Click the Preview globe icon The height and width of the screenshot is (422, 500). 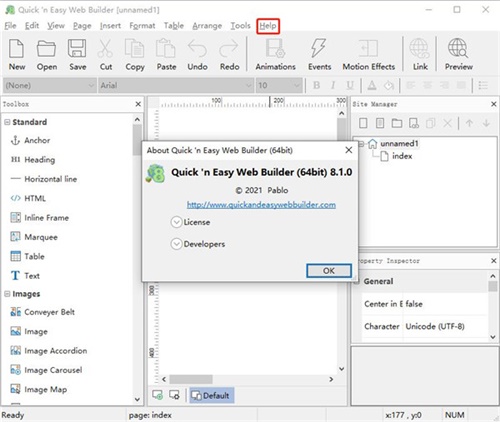coord(458,49)
